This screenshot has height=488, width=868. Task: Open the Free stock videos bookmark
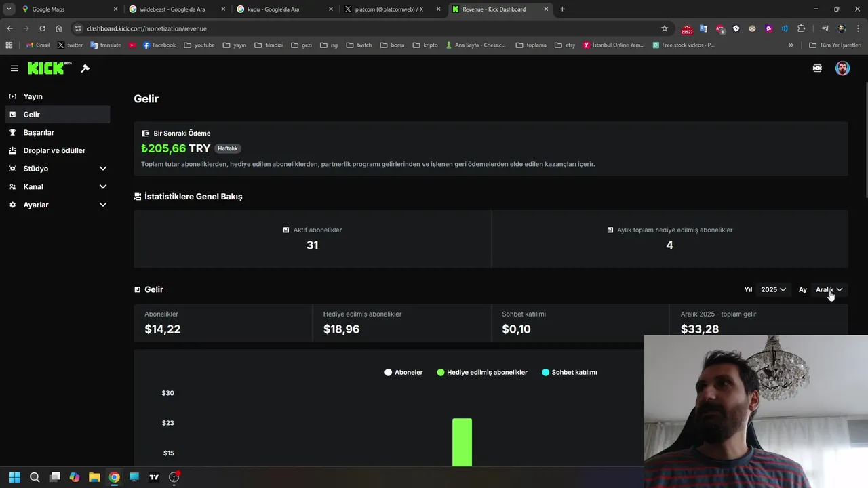[x=684, y=45]
